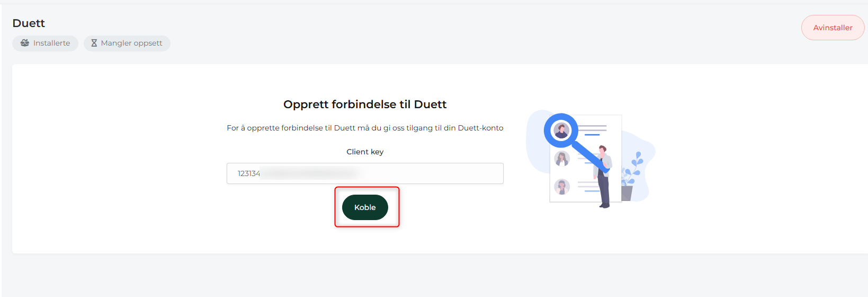Click the avatar inside the magnifier lens
The height and width of the screenshot is (297, 868).
point(561,130)
